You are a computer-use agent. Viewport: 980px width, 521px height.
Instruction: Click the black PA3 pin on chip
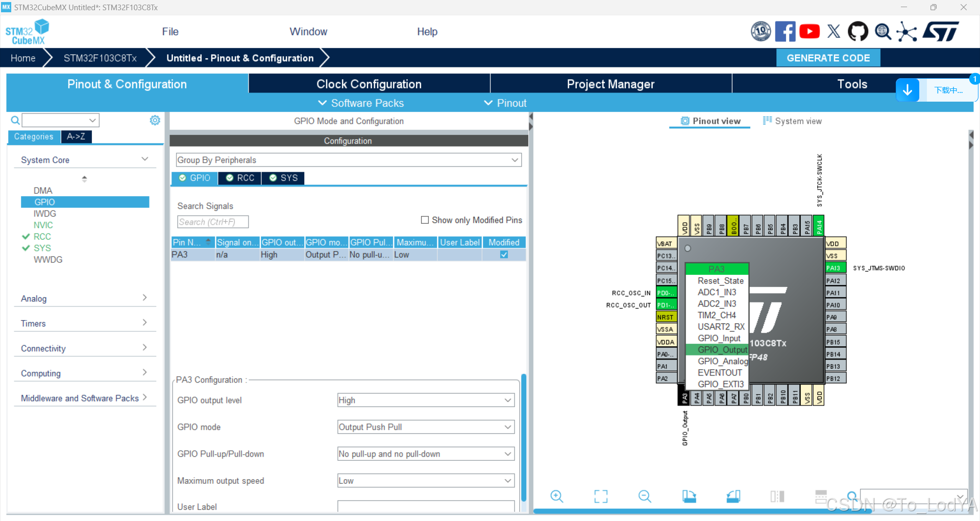[684, 395]
